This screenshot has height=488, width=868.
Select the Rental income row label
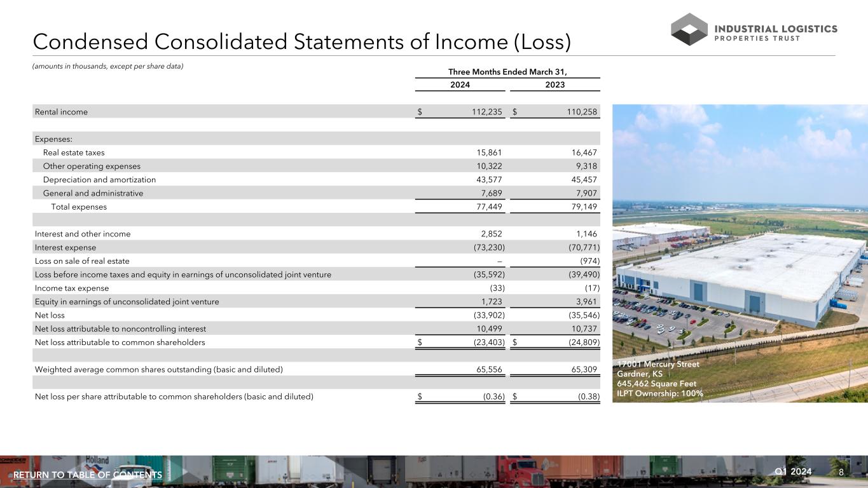(x=62, y=112)
